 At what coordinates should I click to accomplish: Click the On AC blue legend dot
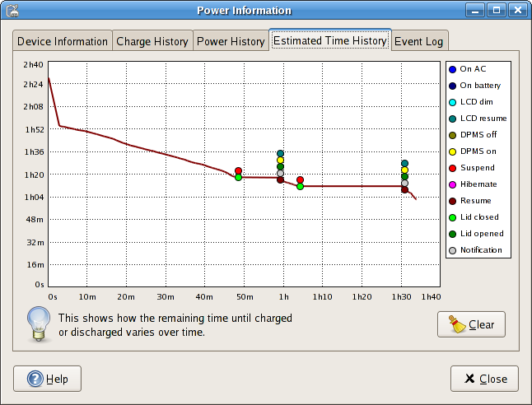[453, 69]
